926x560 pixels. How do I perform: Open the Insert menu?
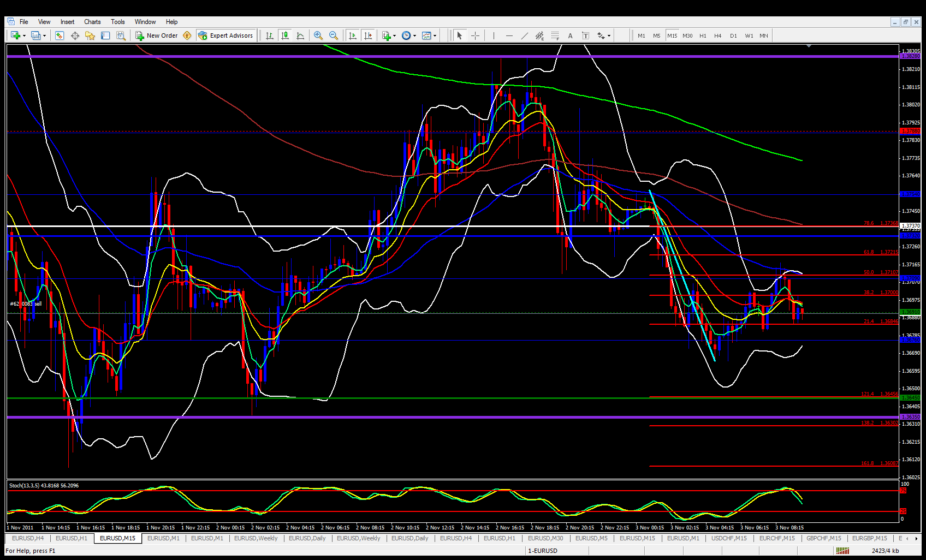point(68,22)
